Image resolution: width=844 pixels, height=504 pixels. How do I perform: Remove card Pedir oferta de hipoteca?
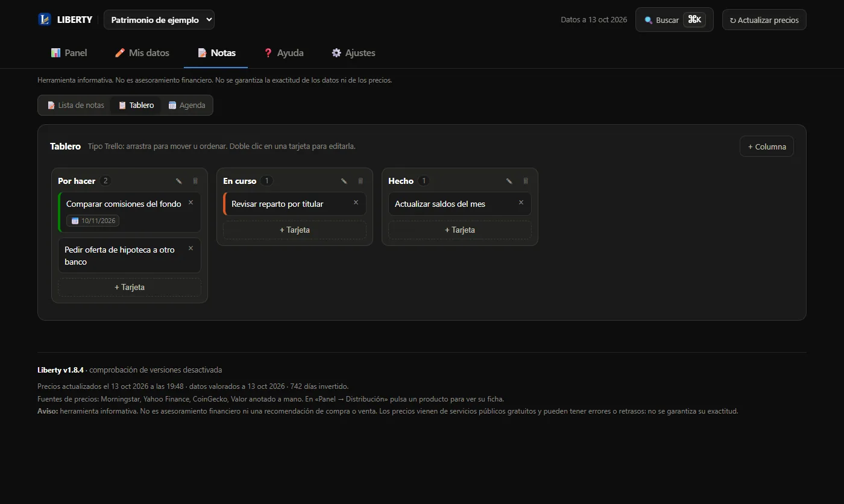[191, 248]
